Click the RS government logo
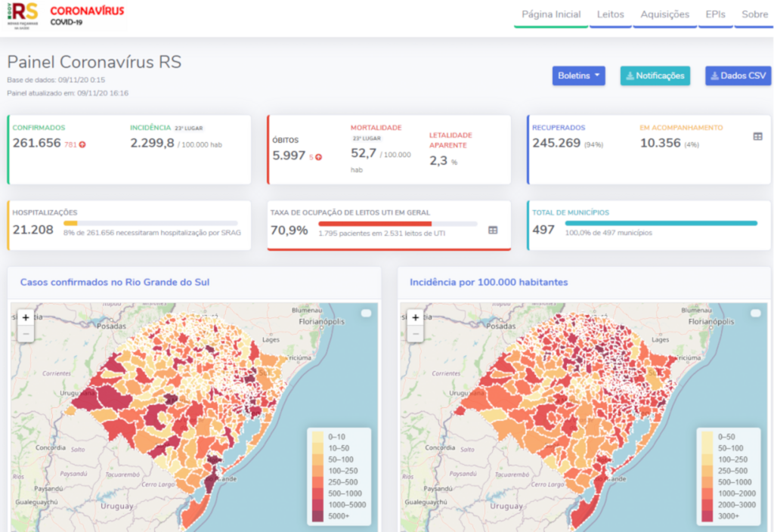Screen dimensions: 774x532 23,14
